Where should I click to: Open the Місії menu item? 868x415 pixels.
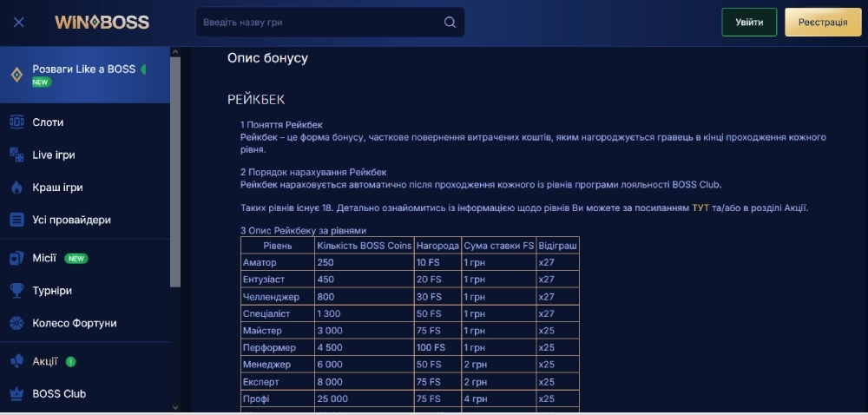pos(44,258)
